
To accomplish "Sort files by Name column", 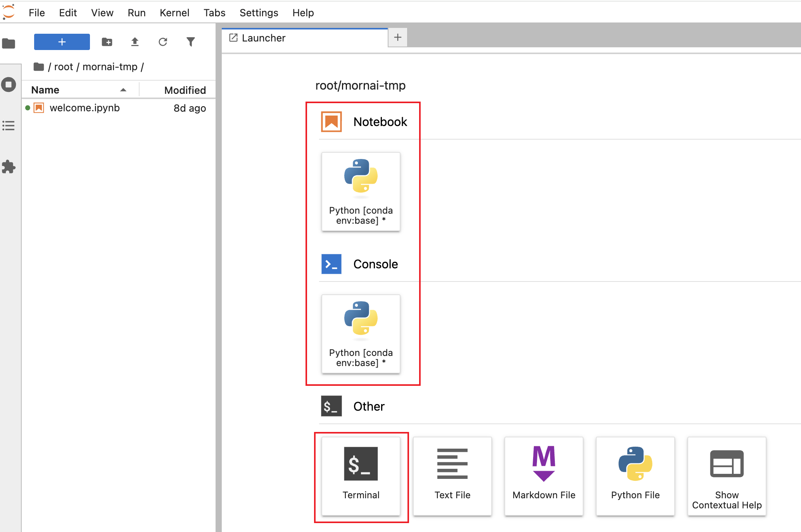I will [45, 90].
